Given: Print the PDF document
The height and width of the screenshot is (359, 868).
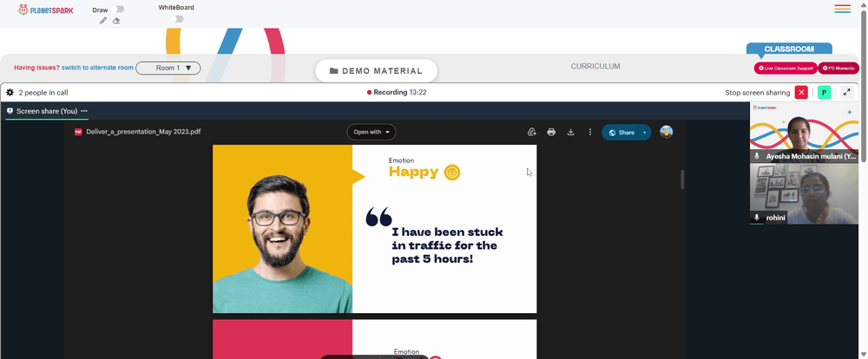Looking at the screenshot, I should (x=551, y=132).
